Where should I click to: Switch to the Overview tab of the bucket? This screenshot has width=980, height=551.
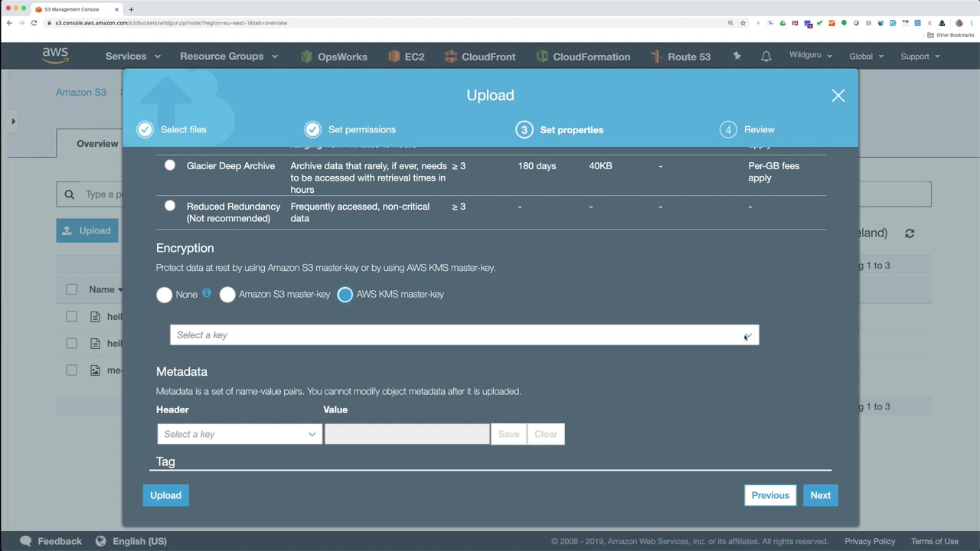pos(97,144)
